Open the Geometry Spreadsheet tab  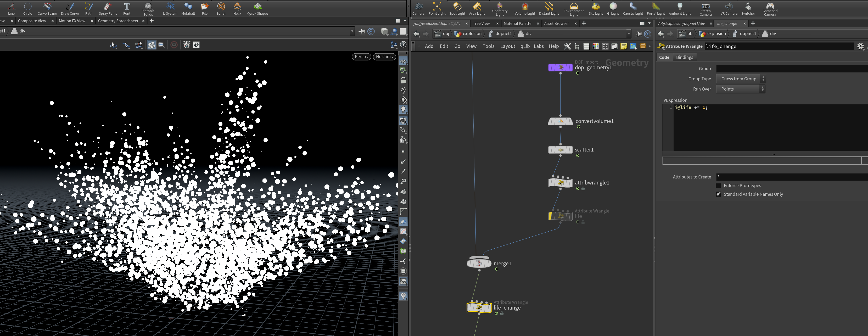pyautogui.click(x=118, y=21)
